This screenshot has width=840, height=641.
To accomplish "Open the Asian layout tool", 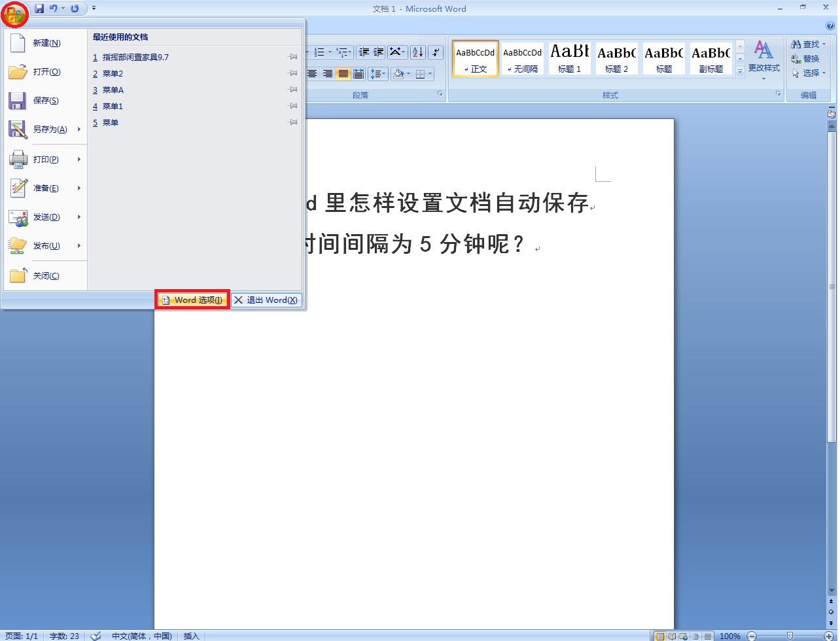I will point(397,52).
